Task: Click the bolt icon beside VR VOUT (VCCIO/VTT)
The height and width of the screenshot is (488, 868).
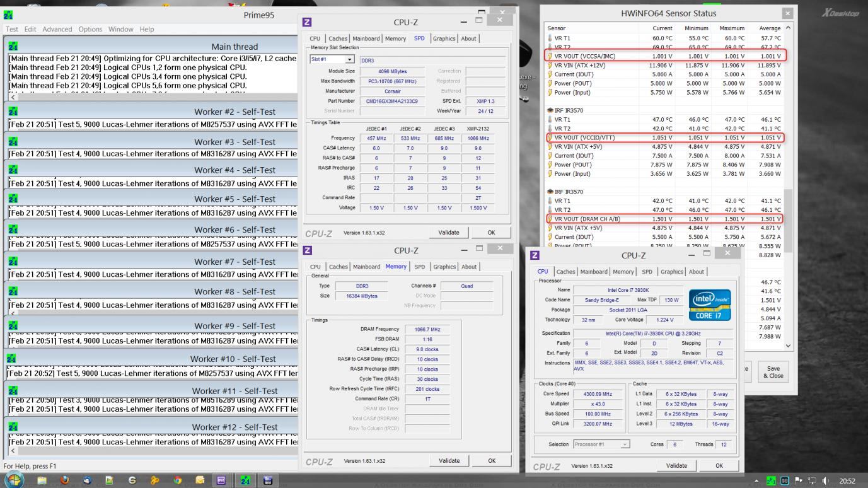Action: tap(550, 137)
